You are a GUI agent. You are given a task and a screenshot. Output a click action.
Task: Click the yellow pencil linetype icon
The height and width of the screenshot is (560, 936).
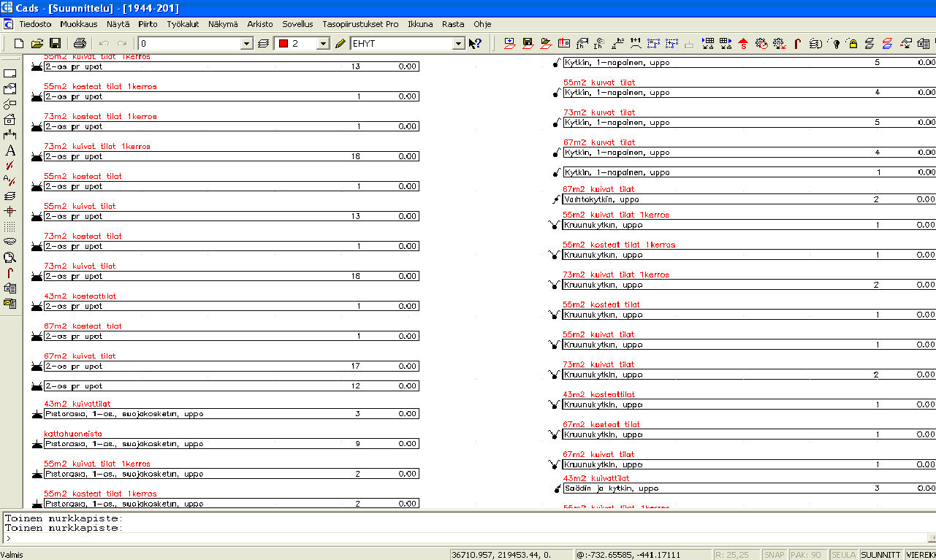pos(340,44)
